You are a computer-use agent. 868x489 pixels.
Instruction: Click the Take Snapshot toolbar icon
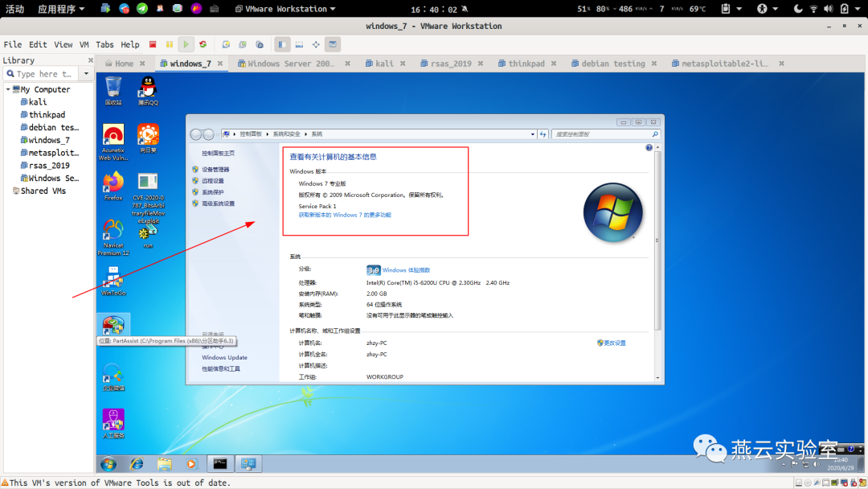(x=226, y=44)
